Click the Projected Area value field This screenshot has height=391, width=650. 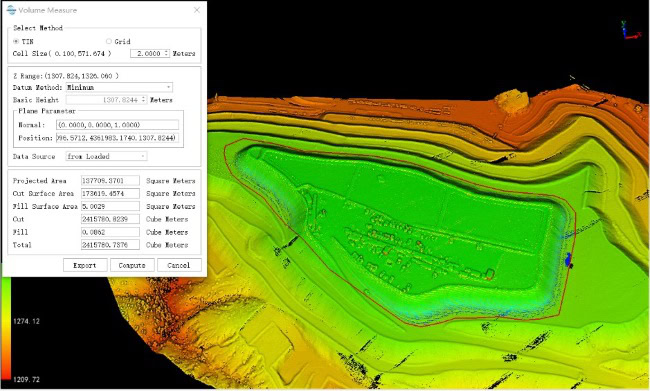point(110,180)
